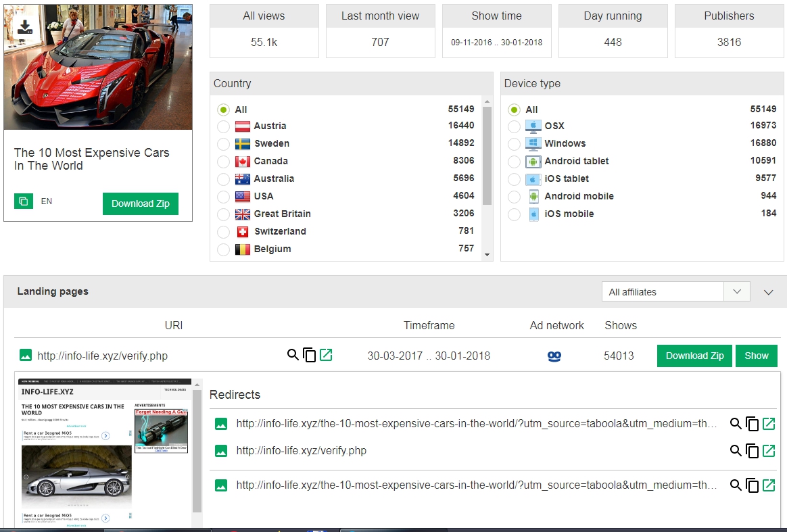The image size is (787, 532).
Task: Copy the third redirect URL
Action: click(x=752, y=485)
